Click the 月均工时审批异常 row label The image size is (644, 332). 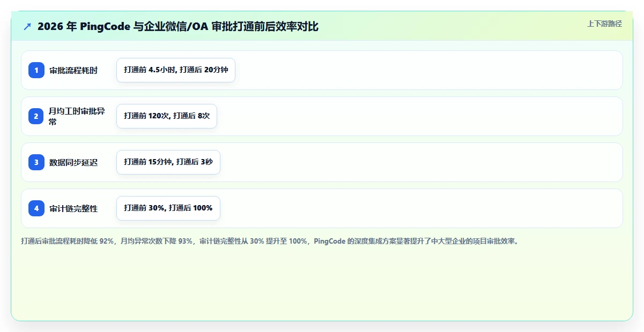click(x=77, y=116)
